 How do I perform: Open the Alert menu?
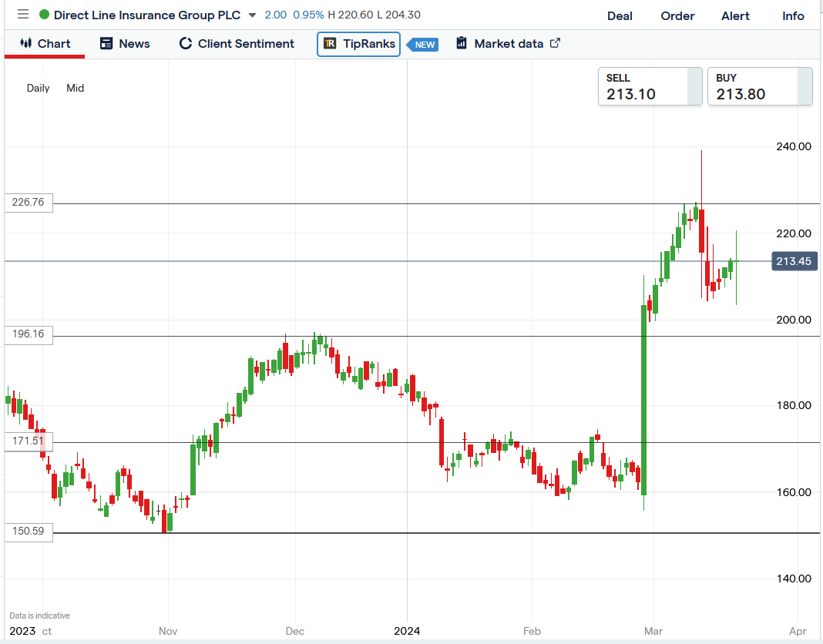(x=735, y=15)
